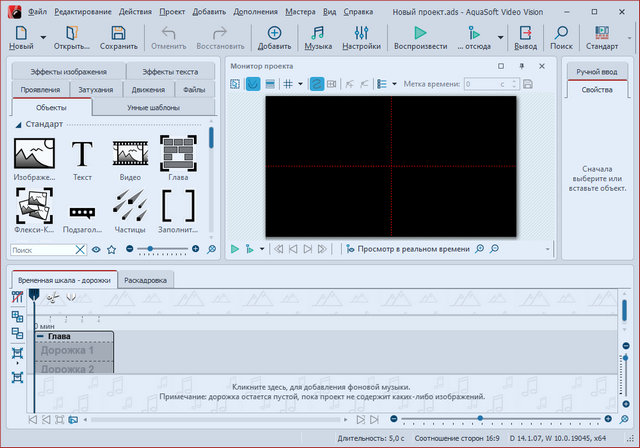640x448 pixels.
Task: Add the Флекси-коллаж object
Action: click(34, 205)
